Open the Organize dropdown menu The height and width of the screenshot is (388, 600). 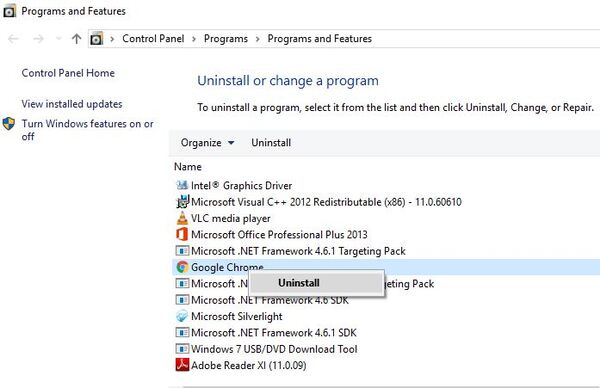tap(207, 143)
